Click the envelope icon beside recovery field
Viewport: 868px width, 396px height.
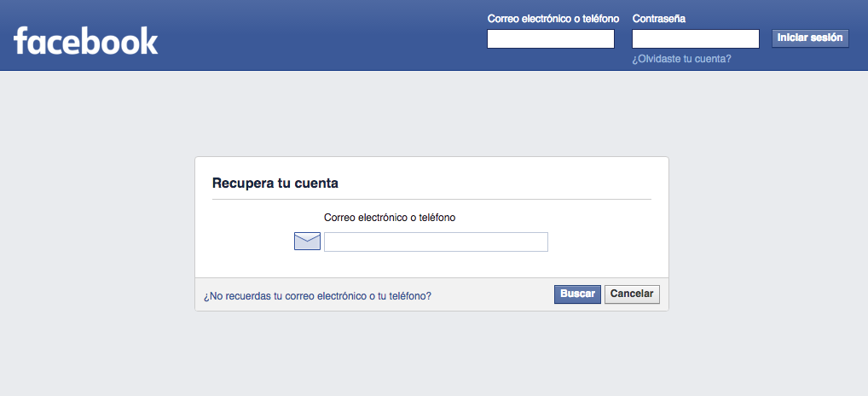(307, 242)
